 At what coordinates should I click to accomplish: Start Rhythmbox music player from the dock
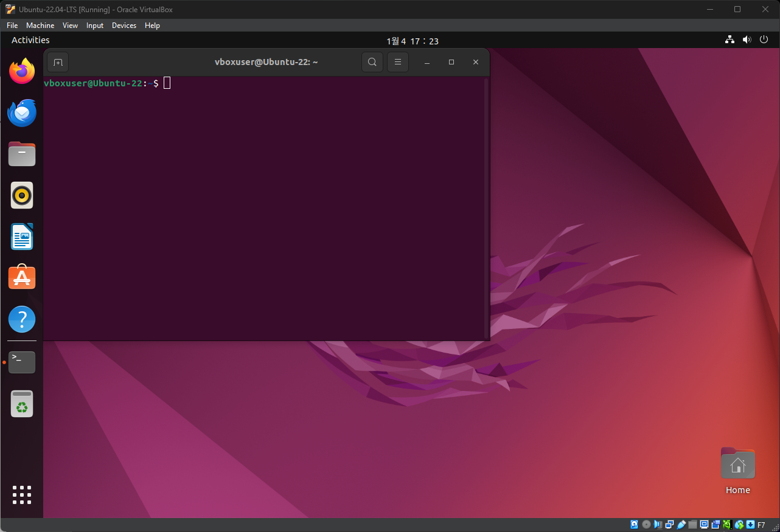point(22,195)
